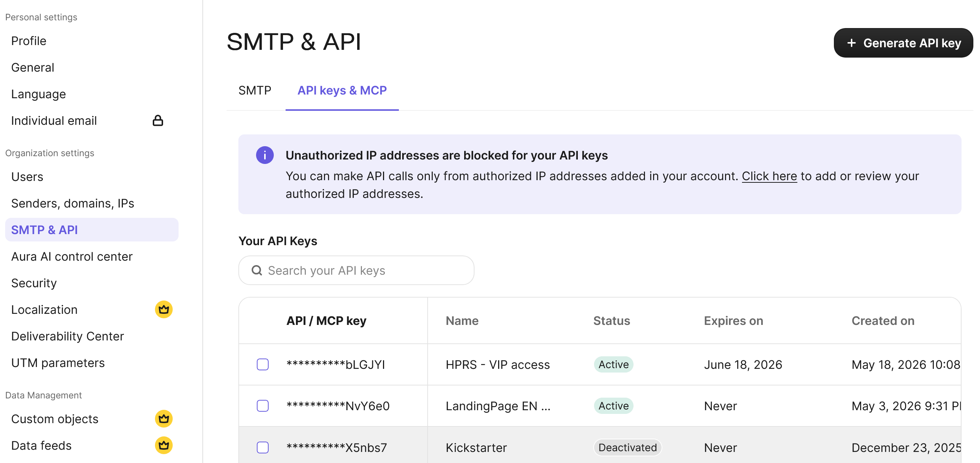
Task: Click the crown badge next to Localization
Action: click(163, 309)
